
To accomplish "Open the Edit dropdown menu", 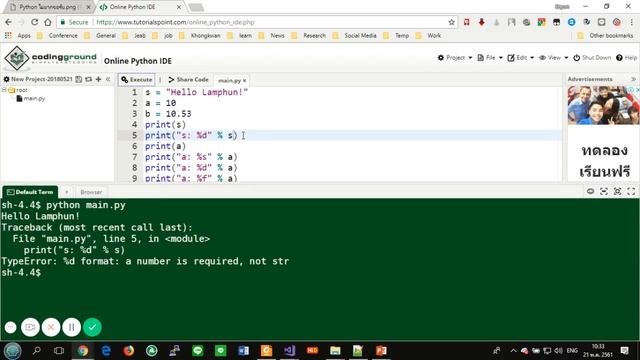I will pos(520,58).
